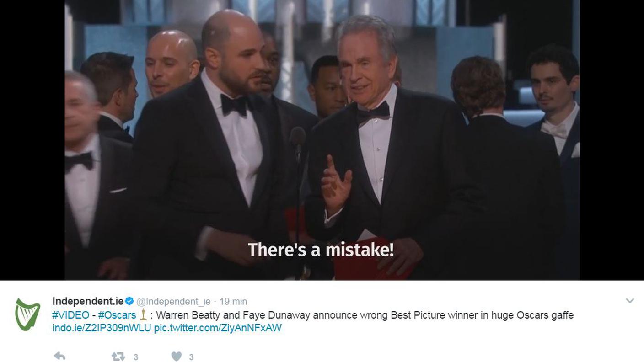Follow the indo.ie/Z2IP309nWLU link
The image size is (644, 362).
click(x=102, y=328)
